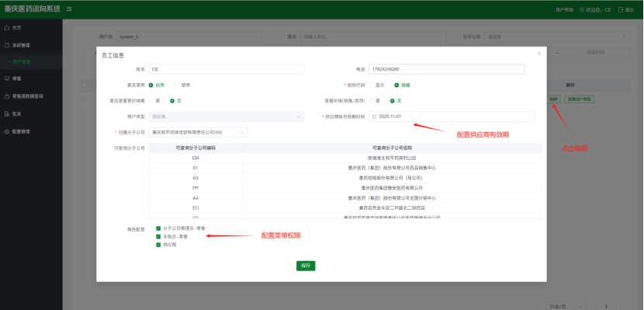This screenshot has height=310, width=644.
Task: Click the 重庆医药集团雅安医药有限公司 cell
Action: [392, 188]
